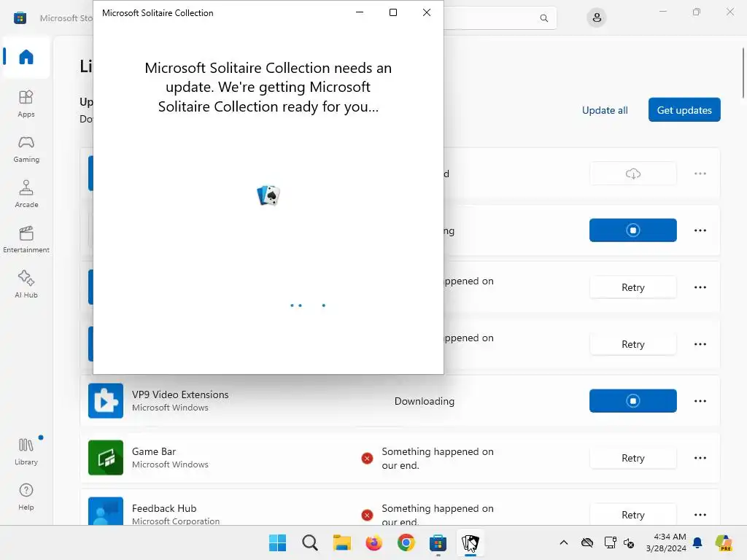
Task: Click the Microsoft Store logo in title bar
Action: tap(20, 18)
